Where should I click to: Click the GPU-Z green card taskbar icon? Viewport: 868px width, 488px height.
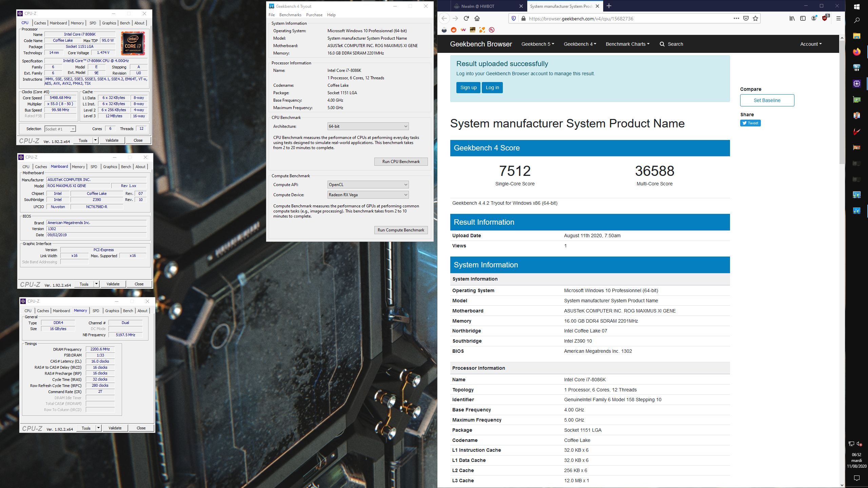tap(857, 99)
